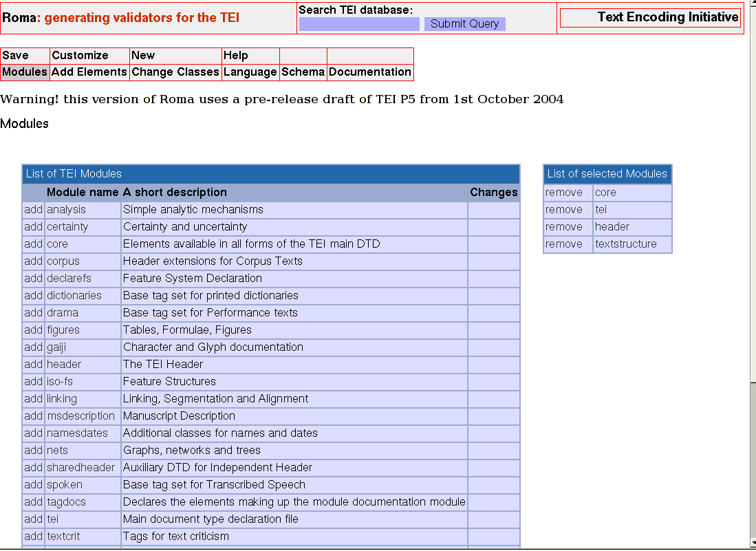The image size is (756, 551).
Task: Remove the core selected module
Action: 564,193
